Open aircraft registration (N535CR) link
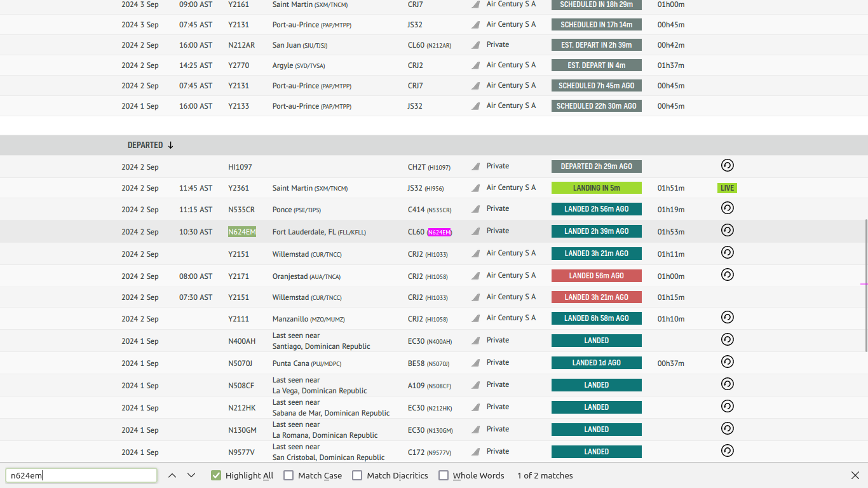Screen dimensions: 868x488 click(440, 210)
